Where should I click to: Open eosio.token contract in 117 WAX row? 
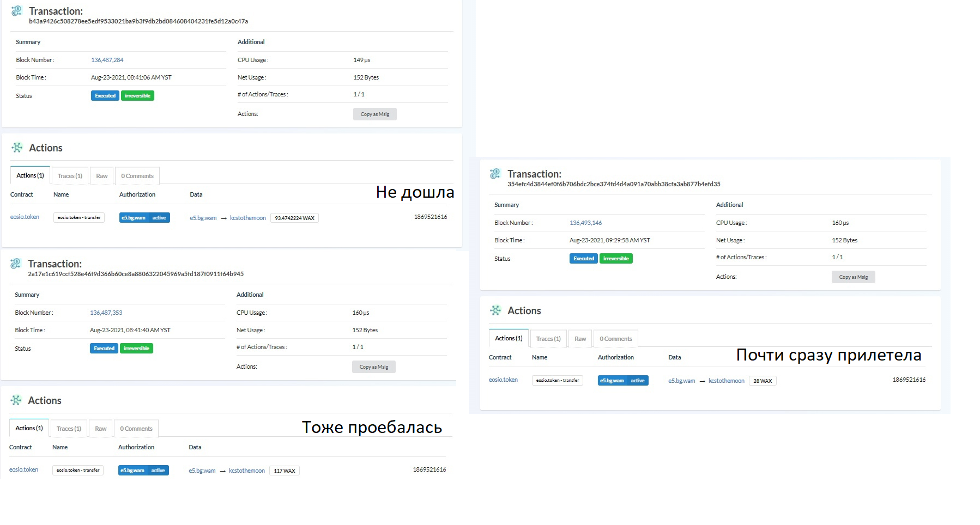[x=23, y=469]
